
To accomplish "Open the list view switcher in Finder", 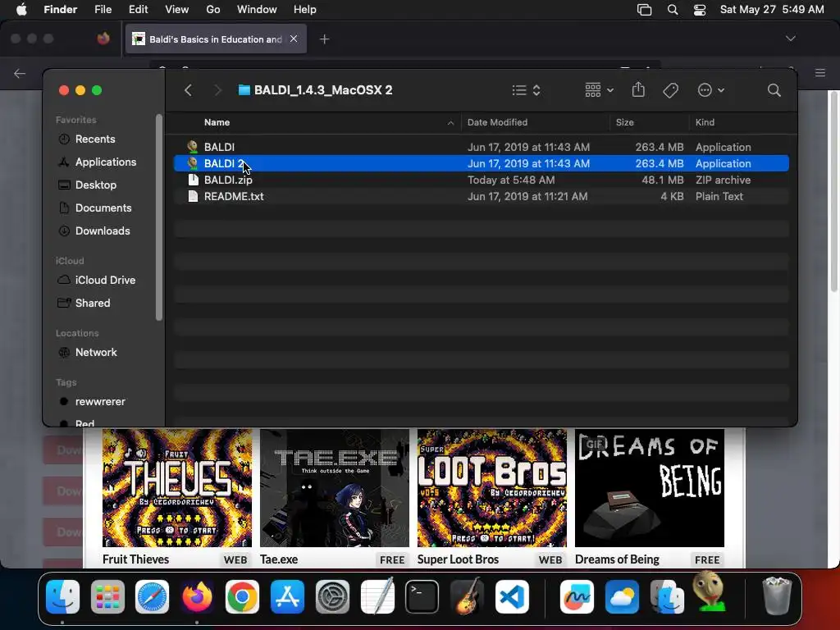I will 526,90.
